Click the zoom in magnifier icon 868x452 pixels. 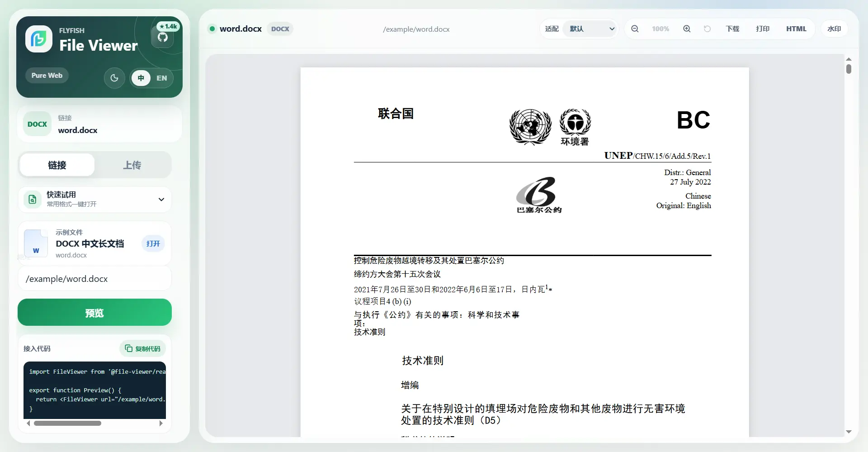pos(687,29)
